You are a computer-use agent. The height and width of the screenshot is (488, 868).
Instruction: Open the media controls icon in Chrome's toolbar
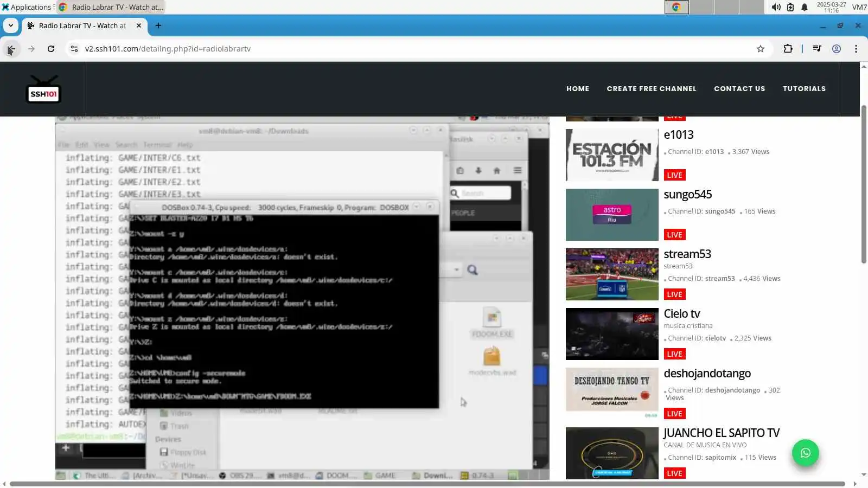(x=817, y=49)
